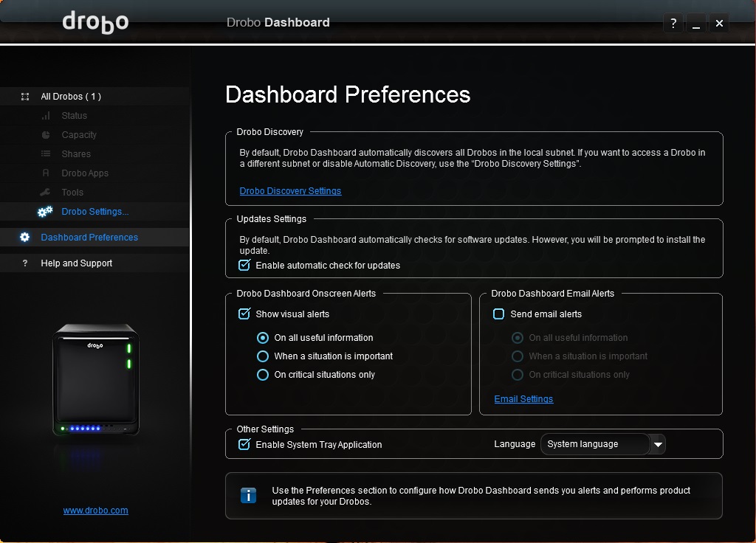This screenshot has height=543, width=756.
Task: Click the Language label
Action: click(515, 443)
